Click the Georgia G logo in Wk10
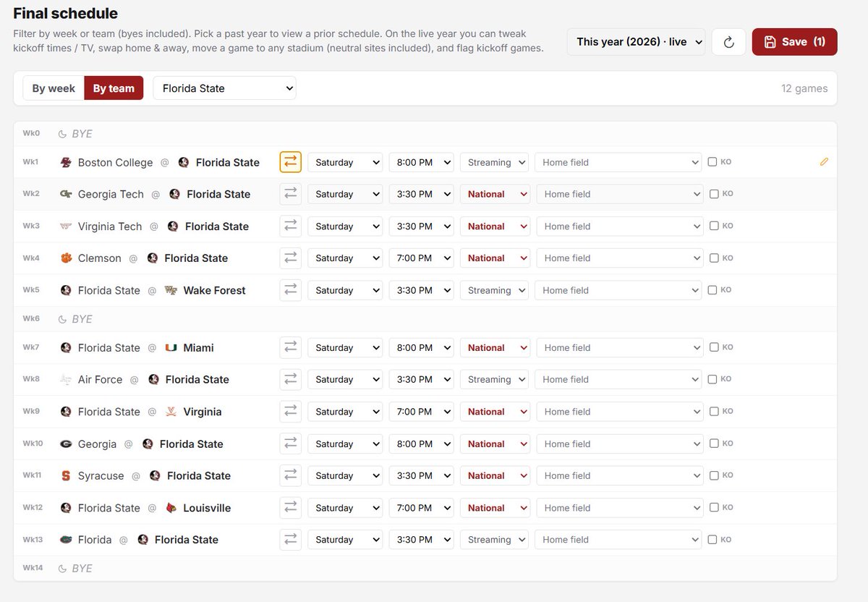This screenshot has width=868, height=602. pyautogui.click(x=66, y=444)
